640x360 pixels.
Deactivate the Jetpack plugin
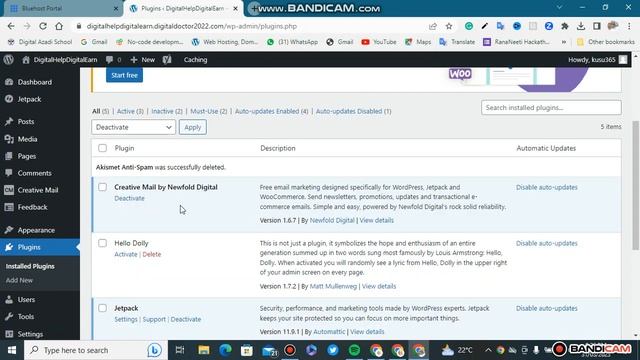click(x=186, y=319)
